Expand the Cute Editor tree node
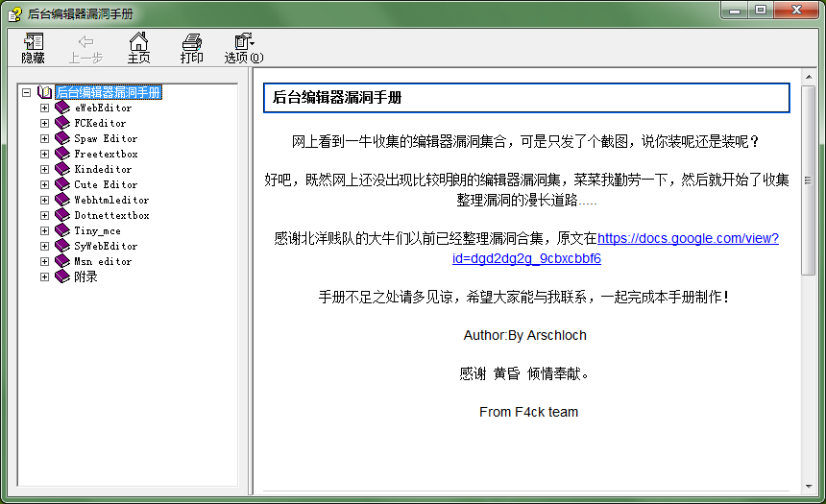Image resolution: width=826 pixels, height=504 pixels. point(45,185)
